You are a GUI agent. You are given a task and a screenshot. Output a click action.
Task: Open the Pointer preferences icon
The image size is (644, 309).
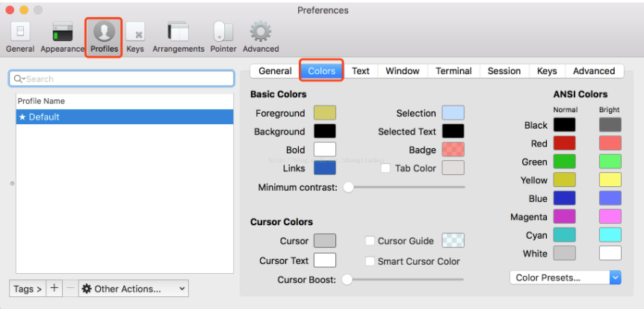(x=222, y=33)
